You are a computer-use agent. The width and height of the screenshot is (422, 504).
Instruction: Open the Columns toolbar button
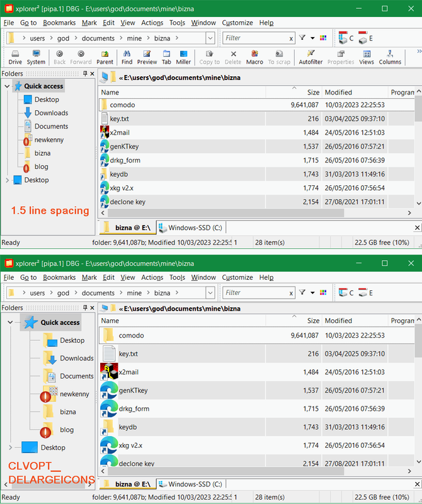pyautogui.click(x=390, y=57)
